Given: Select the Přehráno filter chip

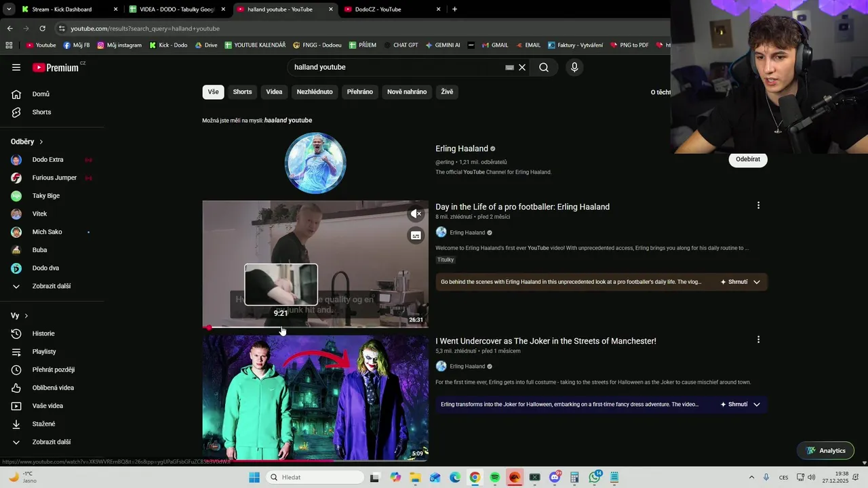Looking at the screenshot, I should (360, 92).
